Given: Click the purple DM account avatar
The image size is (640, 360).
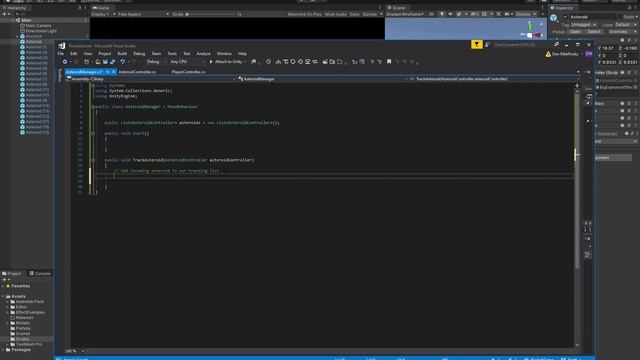Looking at the screenshot, I should click(589, 54).
